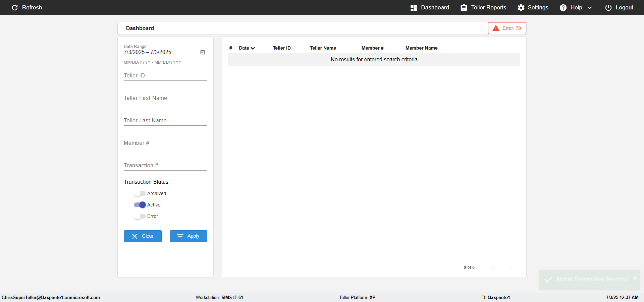
Task: Click the Member # input field
Action: (x=165, y=143)
